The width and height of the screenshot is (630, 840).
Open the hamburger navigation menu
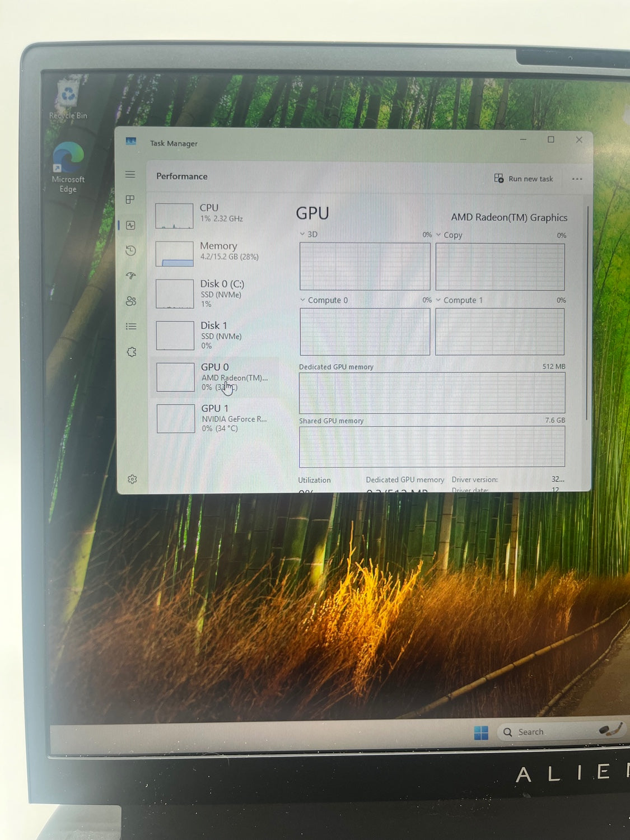click(130, 175)
